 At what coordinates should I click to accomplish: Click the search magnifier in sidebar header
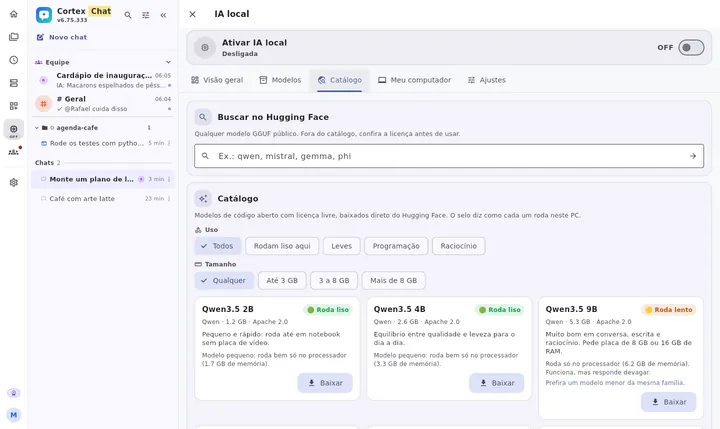click(128, 15)
